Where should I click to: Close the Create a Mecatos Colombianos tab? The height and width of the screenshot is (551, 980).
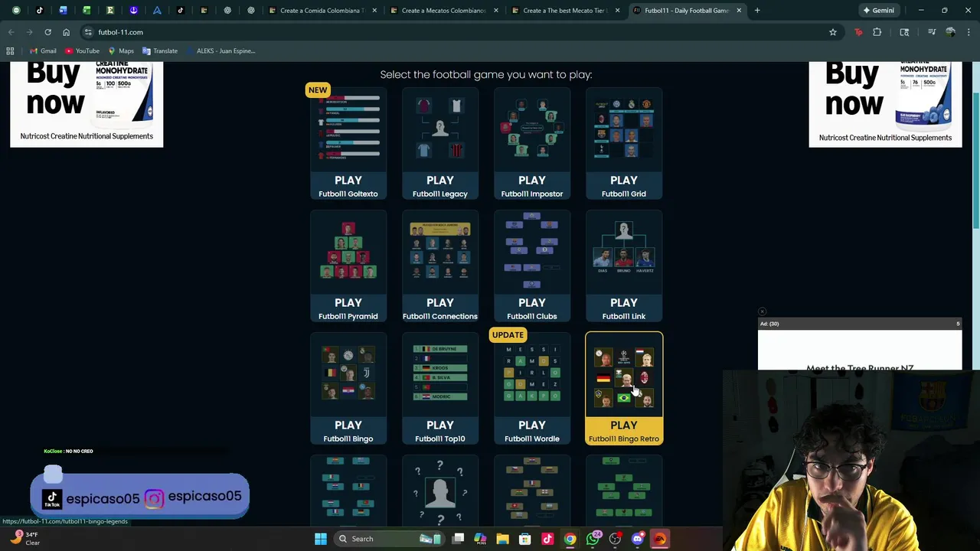pos(496,11)
